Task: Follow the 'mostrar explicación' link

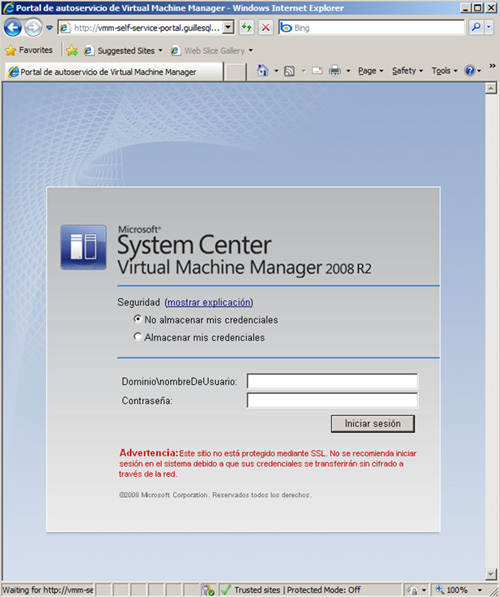Action: [x=209, y=302]
